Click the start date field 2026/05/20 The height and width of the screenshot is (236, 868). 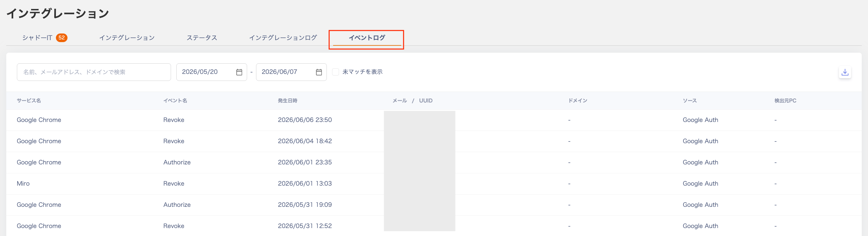tap(211, 72)
